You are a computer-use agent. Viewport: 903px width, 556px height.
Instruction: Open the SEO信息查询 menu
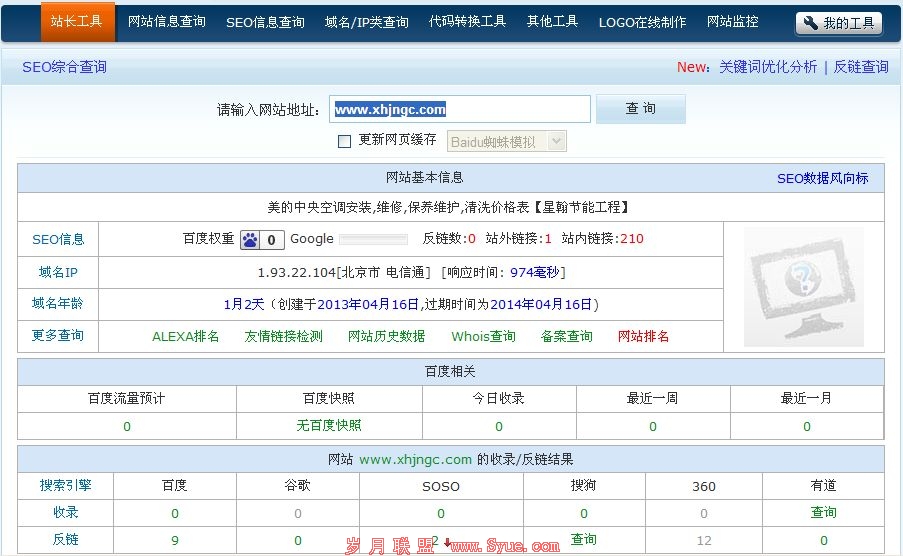click(265, 22)
